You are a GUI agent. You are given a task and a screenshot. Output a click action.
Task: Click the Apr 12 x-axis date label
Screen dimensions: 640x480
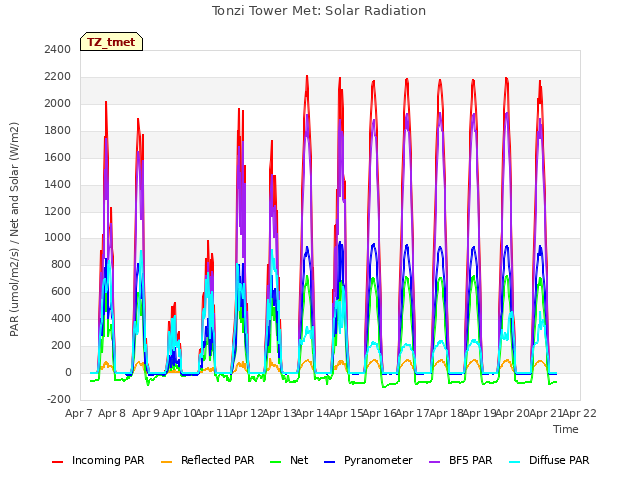point(246,413)
